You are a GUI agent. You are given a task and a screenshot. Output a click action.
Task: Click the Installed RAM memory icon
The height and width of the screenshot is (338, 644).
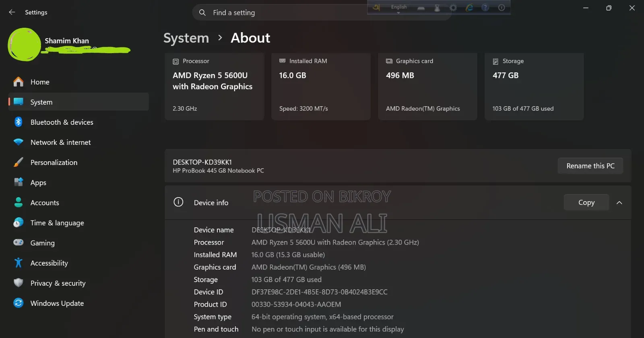tap(283, 61)
